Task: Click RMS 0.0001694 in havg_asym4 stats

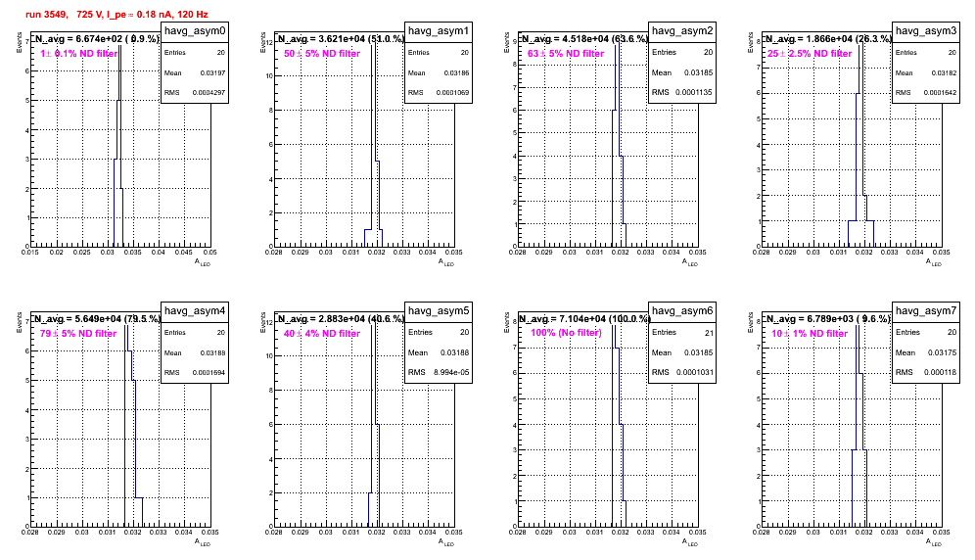Action: point(195,373)
